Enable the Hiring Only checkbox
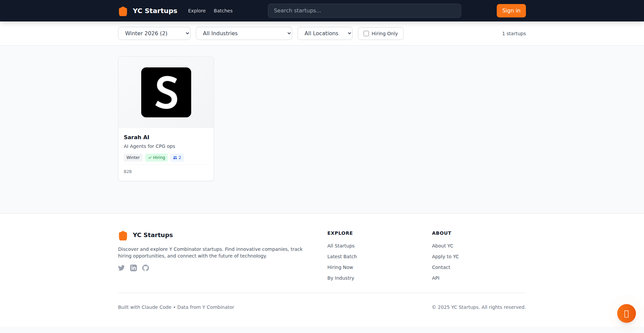Viewport: 644px width, 333px height. (x=366, y=34)
